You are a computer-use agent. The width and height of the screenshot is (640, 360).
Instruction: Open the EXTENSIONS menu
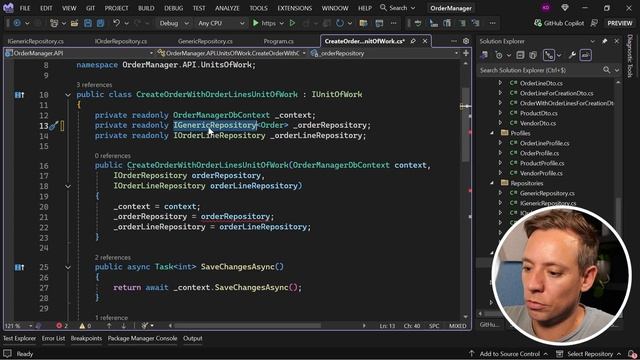tap(295, 8)
